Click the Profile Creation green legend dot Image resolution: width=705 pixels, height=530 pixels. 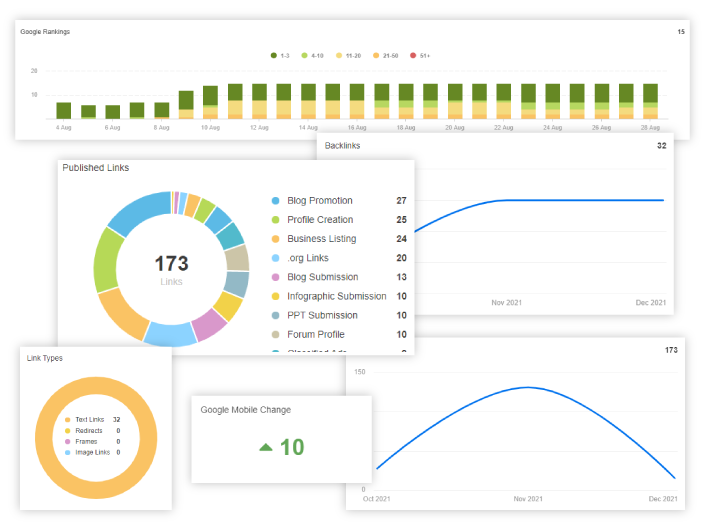pos(275,220)
